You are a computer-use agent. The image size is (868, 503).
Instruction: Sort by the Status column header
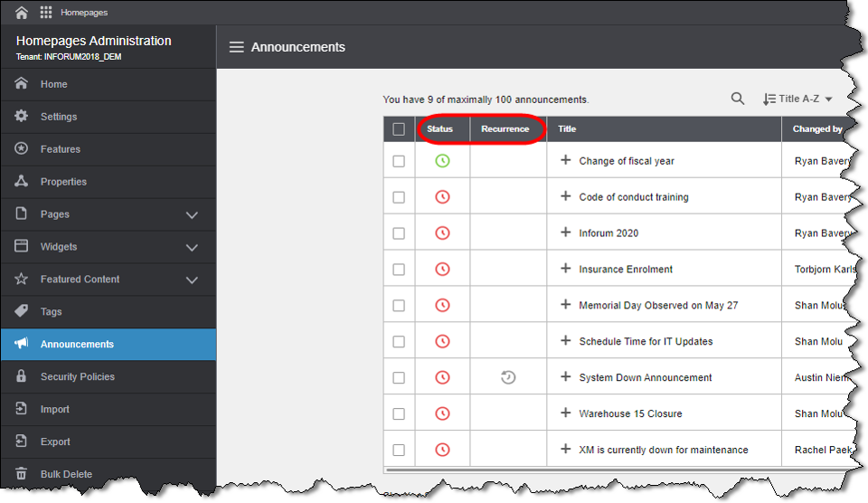pos(439,129)
